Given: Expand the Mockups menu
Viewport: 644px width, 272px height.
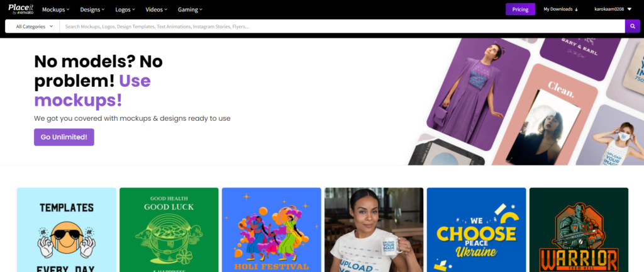Looking at the screenshot, I should pos(56,9).
